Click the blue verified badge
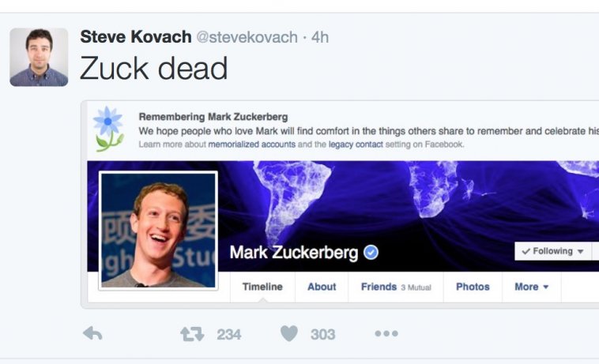This screenshot has width=599, height=364. point(371,253)
